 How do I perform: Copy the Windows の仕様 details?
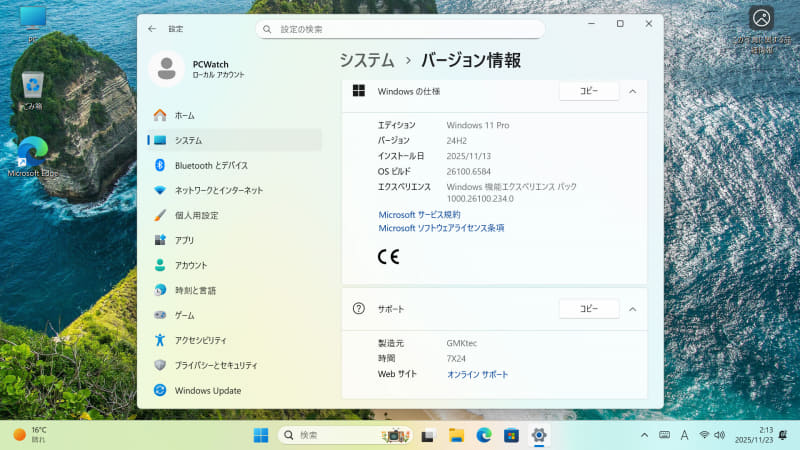pos(589,91)
